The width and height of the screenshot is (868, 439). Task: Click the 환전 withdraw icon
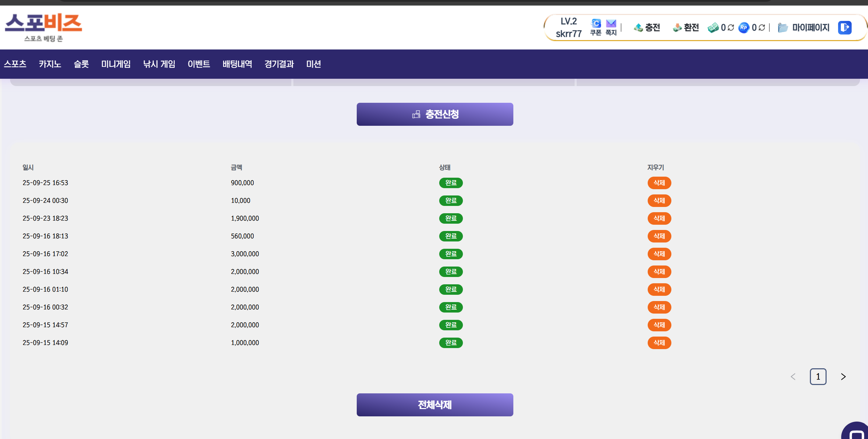point(677,28)
